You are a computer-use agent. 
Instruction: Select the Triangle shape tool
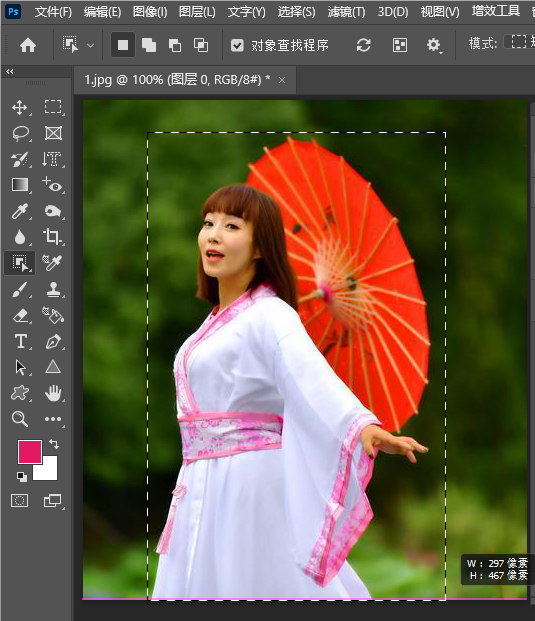tap(53, 367)
